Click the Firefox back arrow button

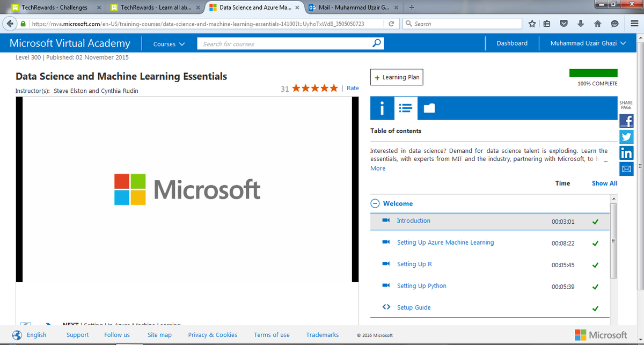9,24
